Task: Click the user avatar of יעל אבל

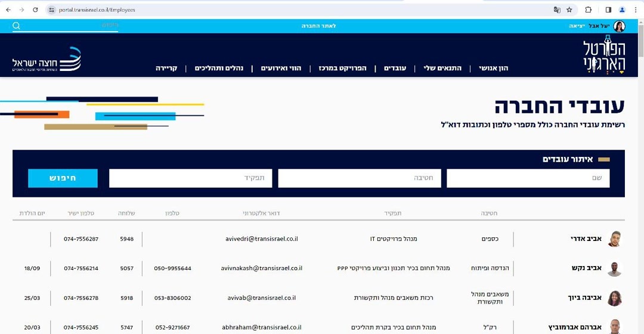Action: pyautogui.click(x=620, y=26)
